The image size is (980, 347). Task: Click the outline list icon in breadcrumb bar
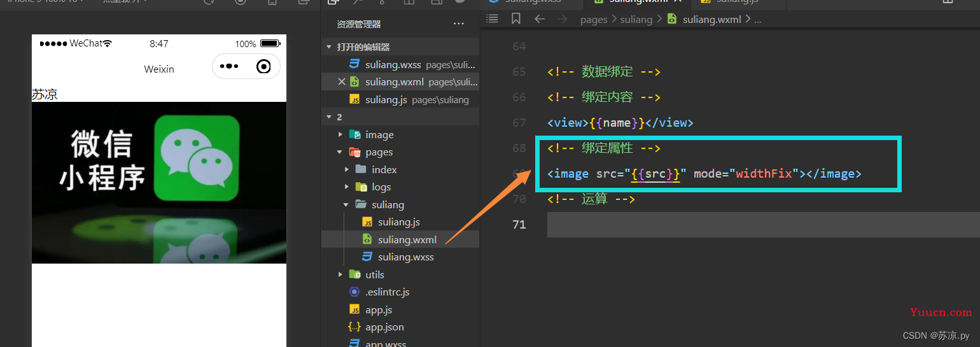pos(492,19)
